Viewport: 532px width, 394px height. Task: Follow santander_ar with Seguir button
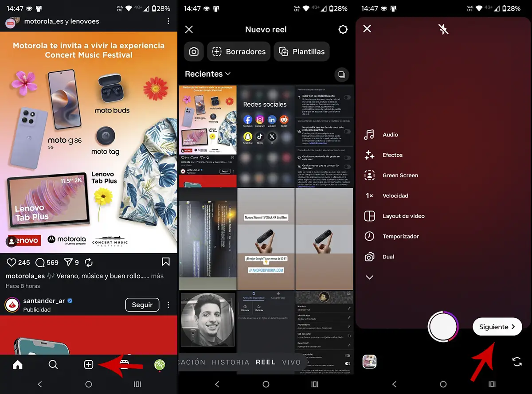142,305
